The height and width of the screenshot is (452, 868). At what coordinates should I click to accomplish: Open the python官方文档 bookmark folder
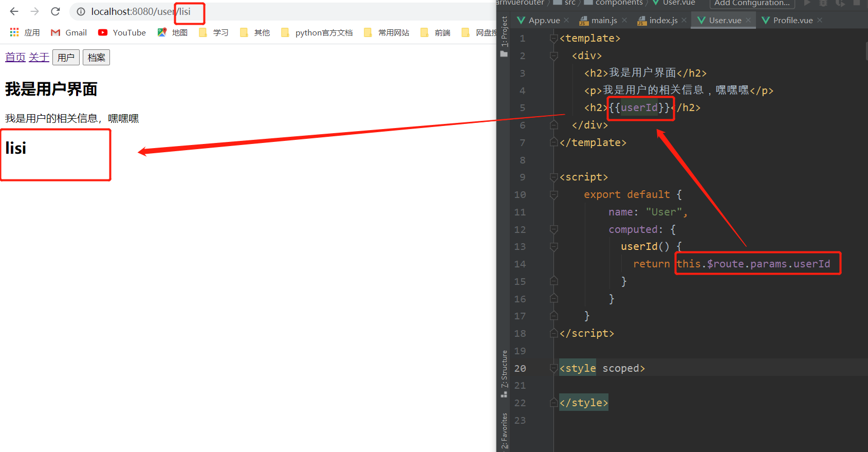tap(317, 32)
